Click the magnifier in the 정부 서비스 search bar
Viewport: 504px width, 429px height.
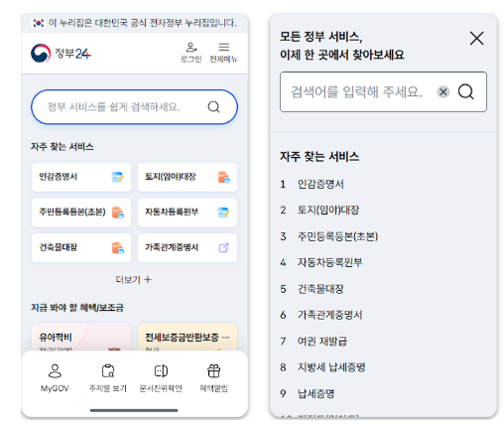pos(213,107)
